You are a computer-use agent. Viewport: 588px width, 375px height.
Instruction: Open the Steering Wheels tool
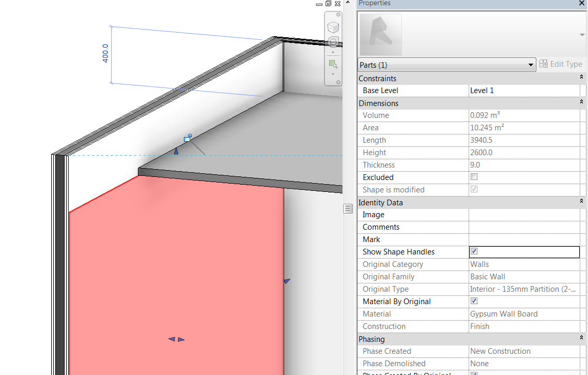pos(333,42)
